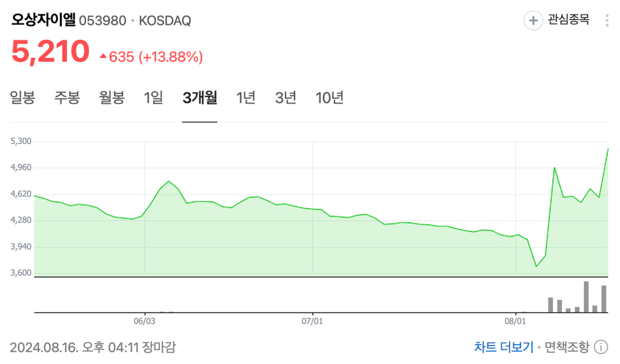
Task: Show the 1일 chart period
Action: point(153,97)
